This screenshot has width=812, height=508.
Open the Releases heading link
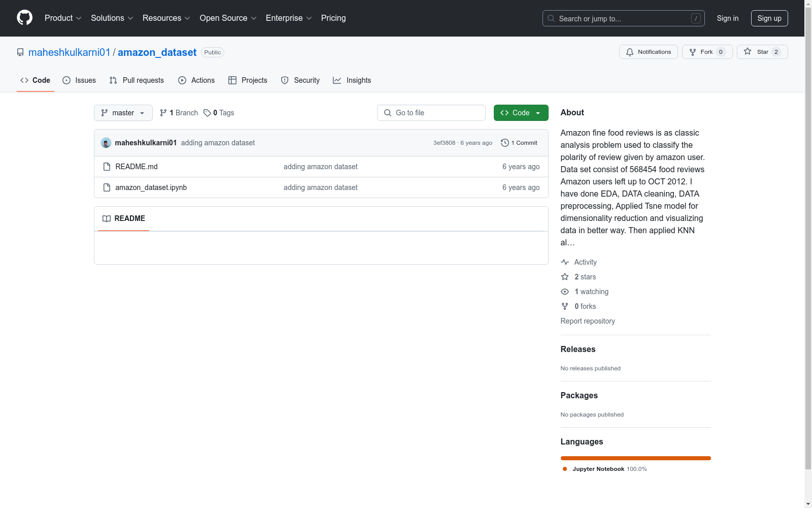(578, 349)
